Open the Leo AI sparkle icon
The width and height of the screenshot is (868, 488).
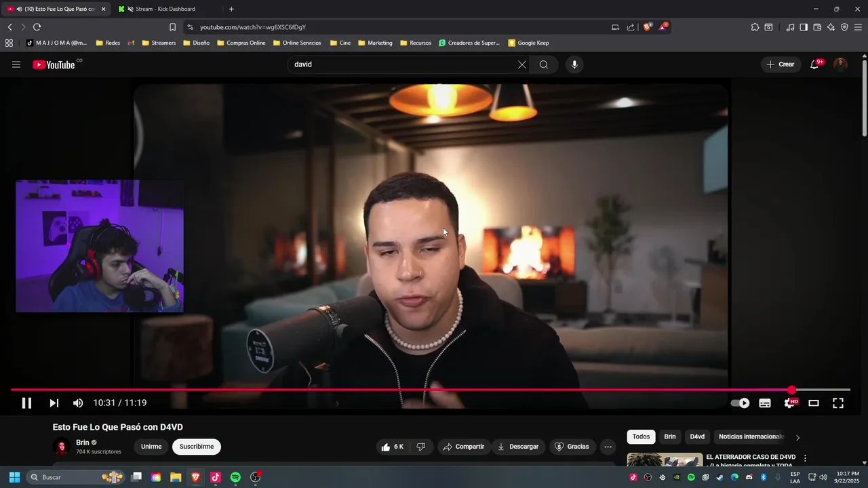[831, 27]
